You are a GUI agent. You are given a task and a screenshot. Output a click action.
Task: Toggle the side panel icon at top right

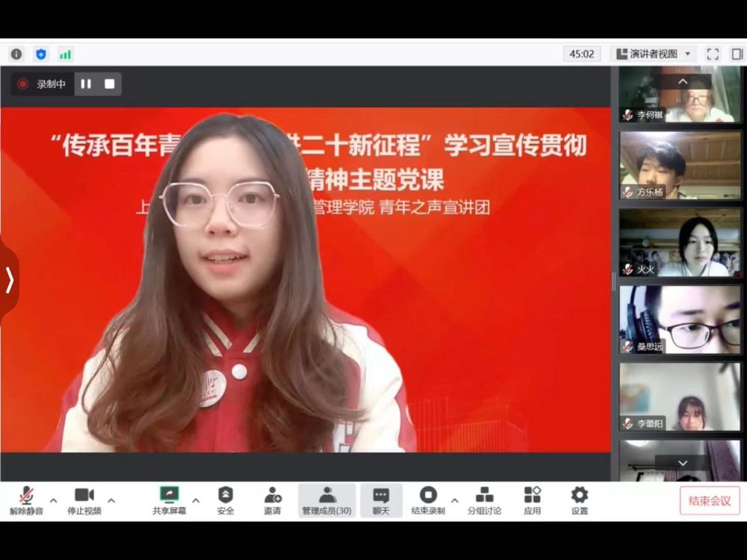tap(737, 54)
